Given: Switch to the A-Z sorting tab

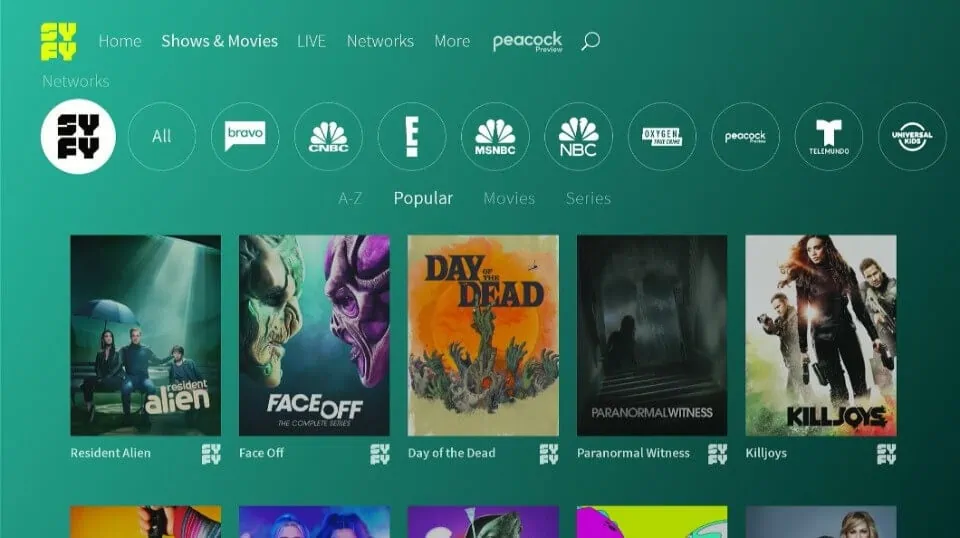Looking at the screenshot, I should pyautogui.click(x=350, y=198).
